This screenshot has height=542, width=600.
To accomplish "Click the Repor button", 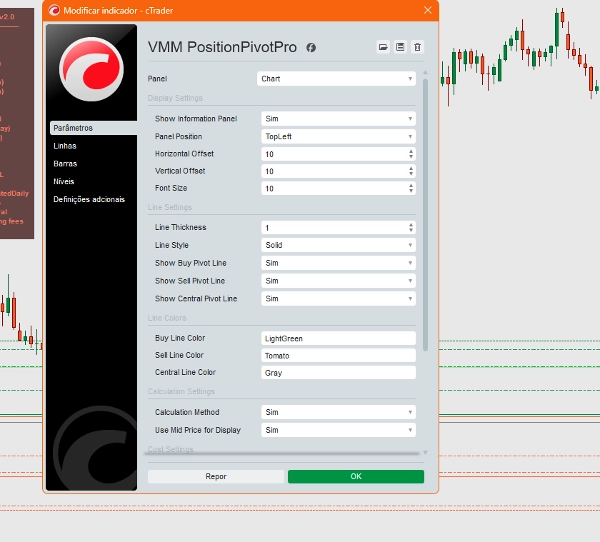I will (216, 477).
